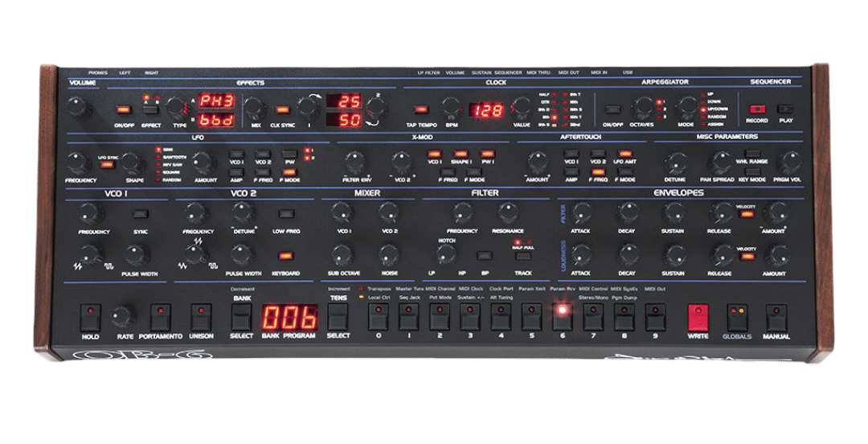This screenshot has width=868, height=444.
Task: Click the arpeggiator Mode selector knob
Action: coord(686,106)
